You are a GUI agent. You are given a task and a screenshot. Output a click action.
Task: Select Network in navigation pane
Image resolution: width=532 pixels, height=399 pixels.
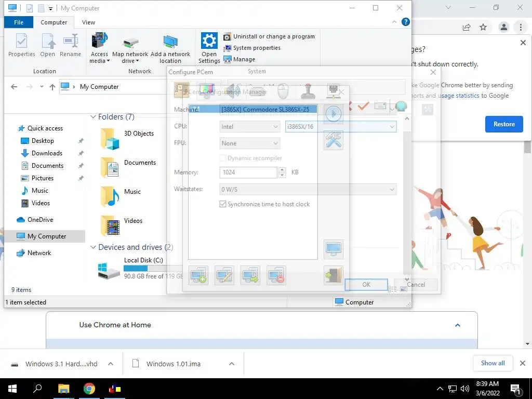39,253
